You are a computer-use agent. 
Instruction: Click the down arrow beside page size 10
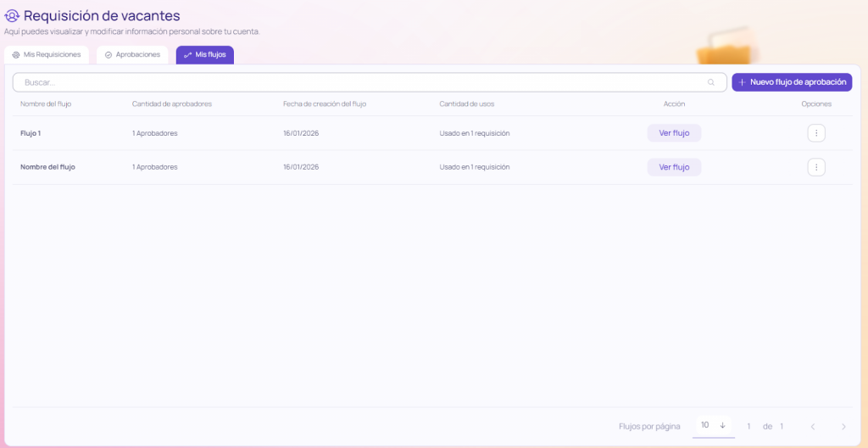(x=723, y=425)
